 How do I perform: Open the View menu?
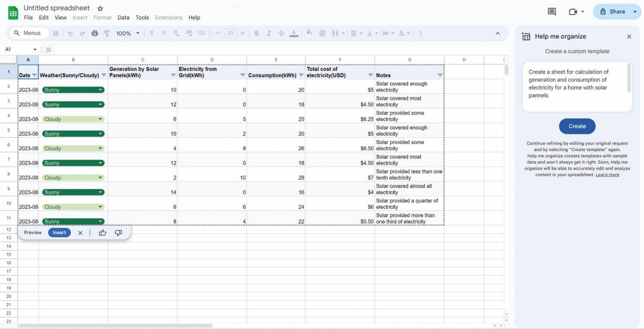tap(61, 18)
